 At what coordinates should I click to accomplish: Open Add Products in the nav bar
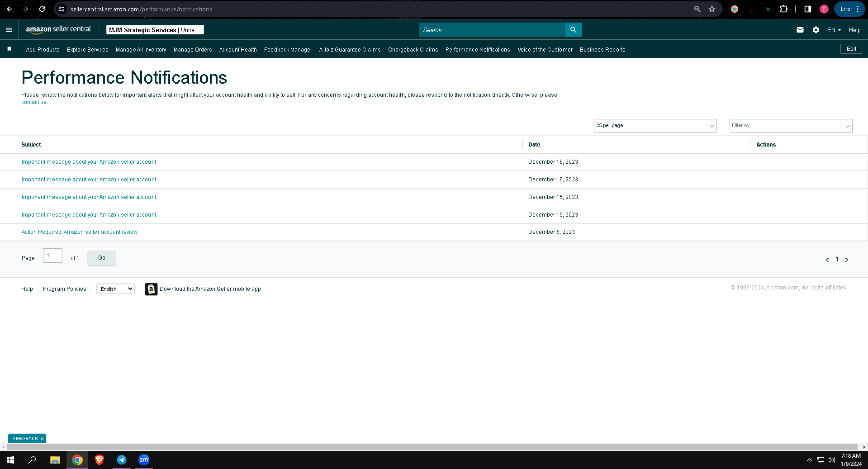[x=43, y=50]
